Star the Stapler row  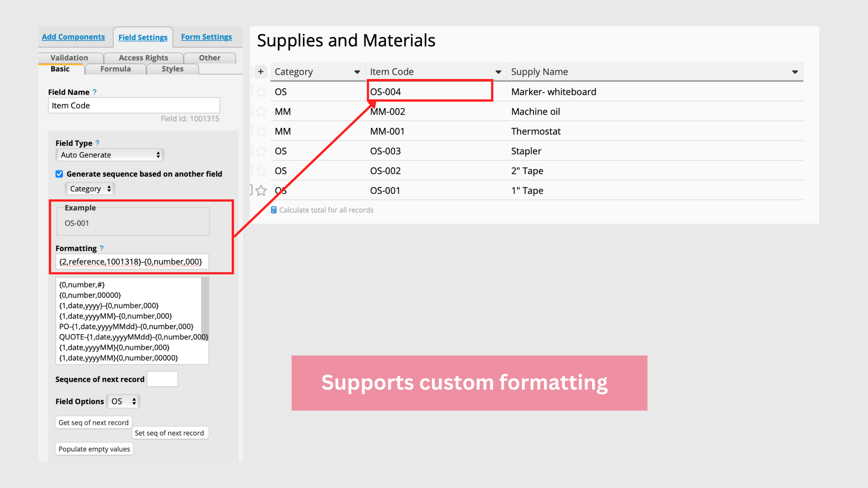click(261, 151)
